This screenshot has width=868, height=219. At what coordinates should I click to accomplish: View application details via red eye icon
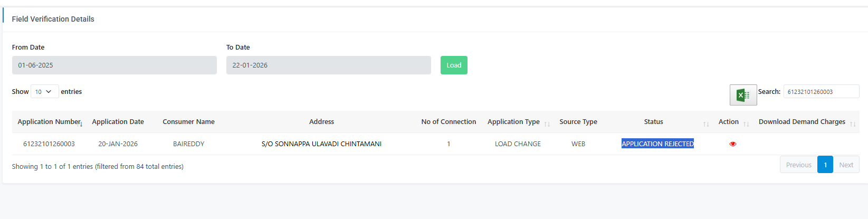point(732,144)
